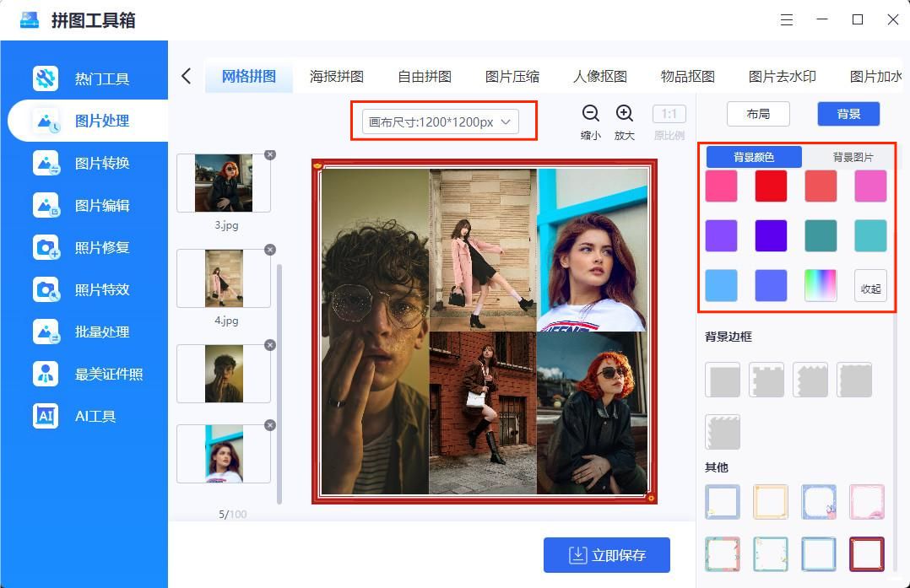Image resolution: width=910 pixels, height=588 pixels.
Task: Go back using the left arrow
Action: 187,76
